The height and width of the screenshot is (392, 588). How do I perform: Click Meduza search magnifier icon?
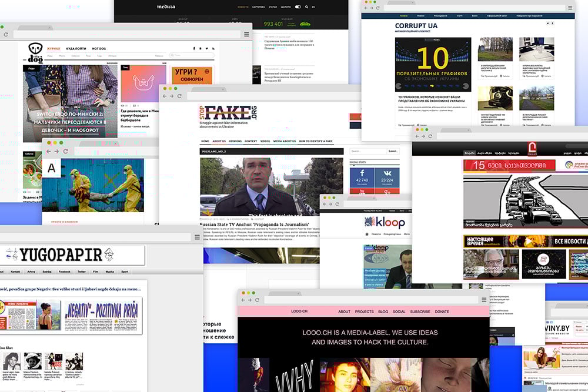pyautogui.click(x=306, y=6)
